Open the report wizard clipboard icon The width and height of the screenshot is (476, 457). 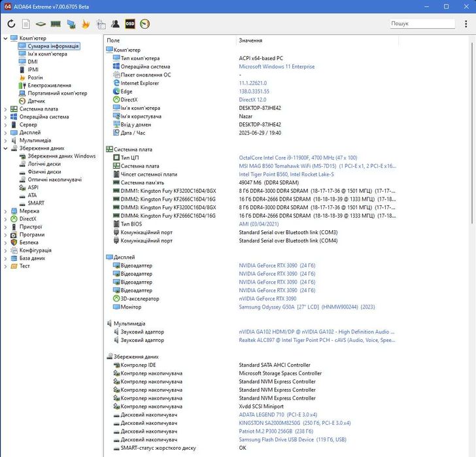click(101, 24)
